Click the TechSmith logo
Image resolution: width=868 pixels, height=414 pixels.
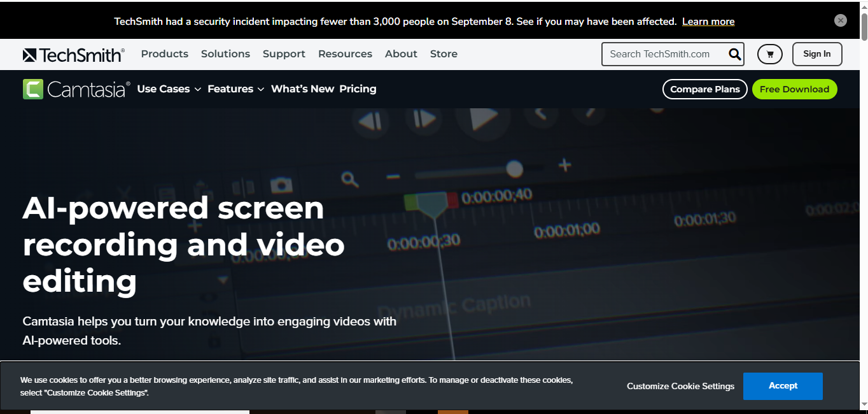tap(74, 55)
